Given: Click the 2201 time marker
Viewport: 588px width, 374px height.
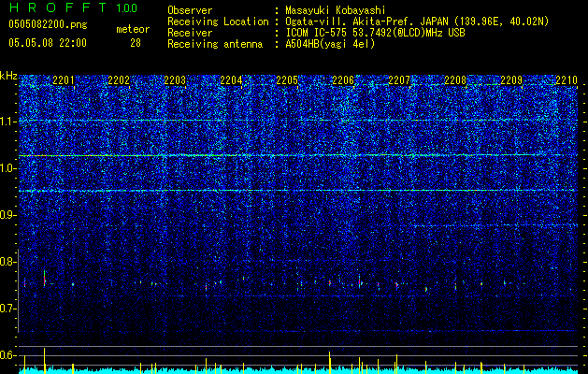Looking at the screenshot, I should tap(64, 79).
